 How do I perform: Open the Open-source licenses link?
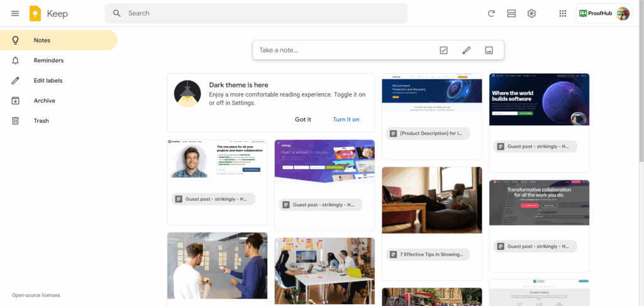pos(36,295)
